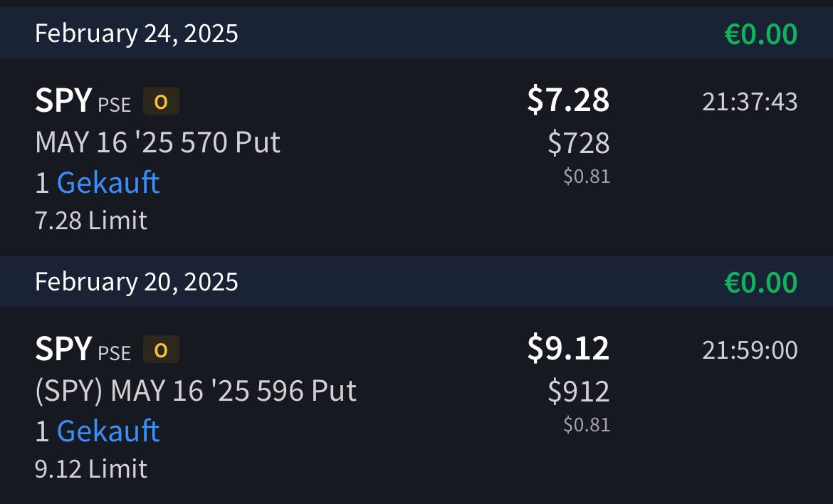Select the (SPY) MAY 16 '25 596 Put description

(x=196, y=391)
